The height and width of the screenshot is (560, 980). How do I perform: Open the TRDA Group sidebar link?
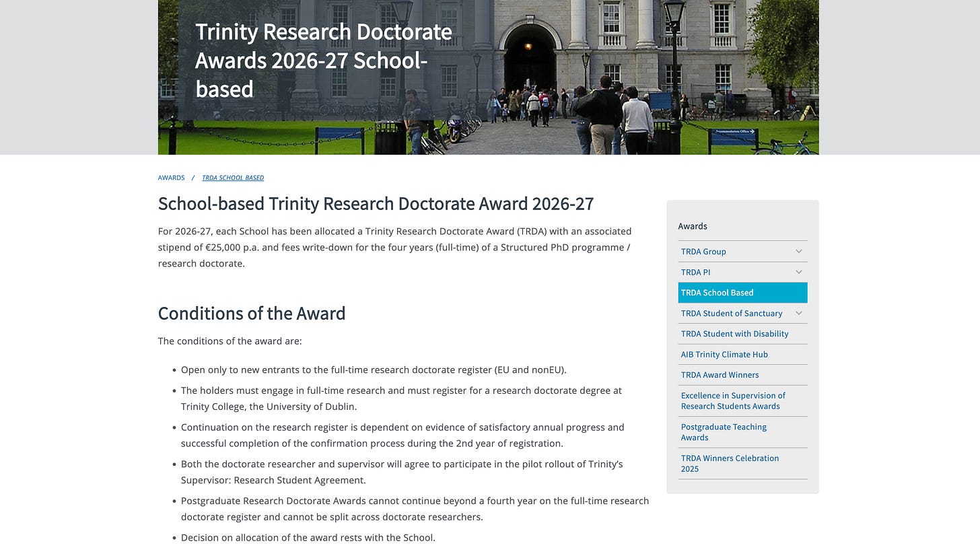coord(703,252)
